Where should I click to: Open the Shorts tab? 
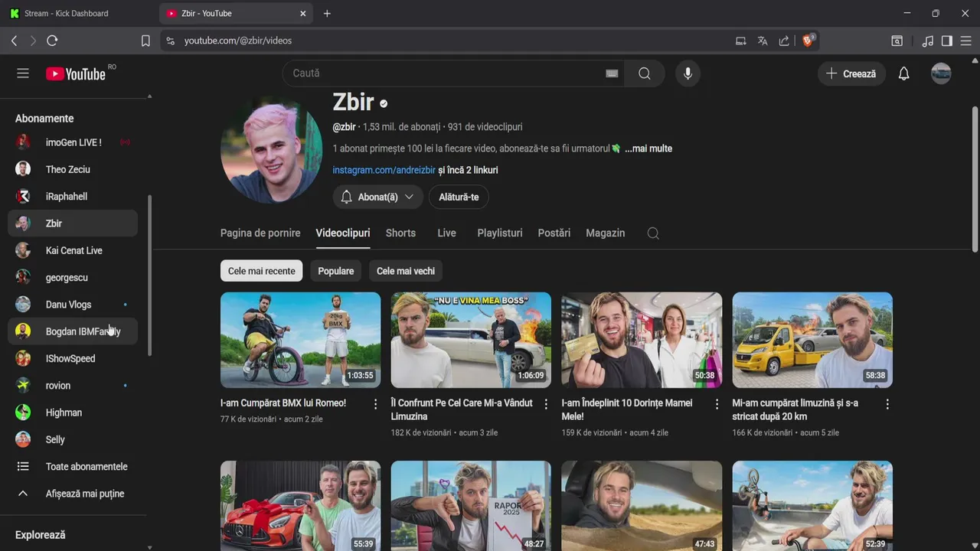[400, 233]
